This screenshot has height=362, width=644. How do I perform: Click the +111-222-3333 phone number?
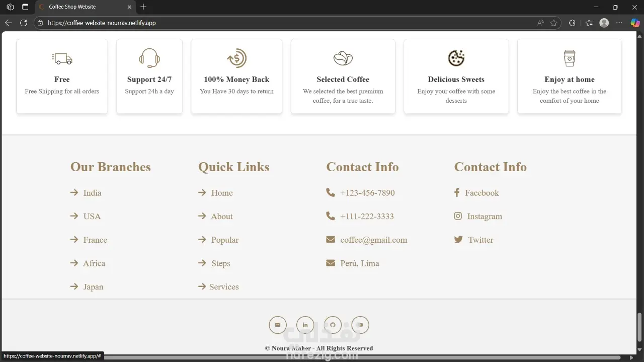pyautogui.click(x=367, y=216)
